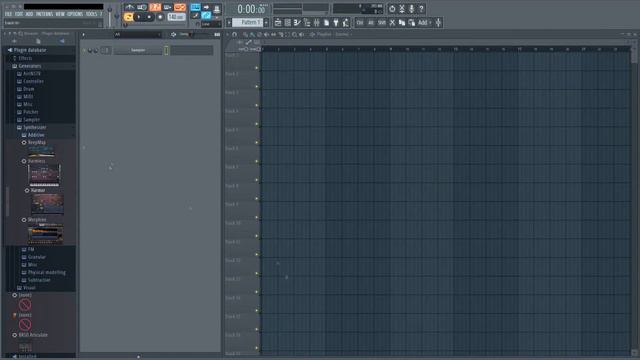Toggle pattern/song mode button
The image size is (640, 360).
[128, 17]
